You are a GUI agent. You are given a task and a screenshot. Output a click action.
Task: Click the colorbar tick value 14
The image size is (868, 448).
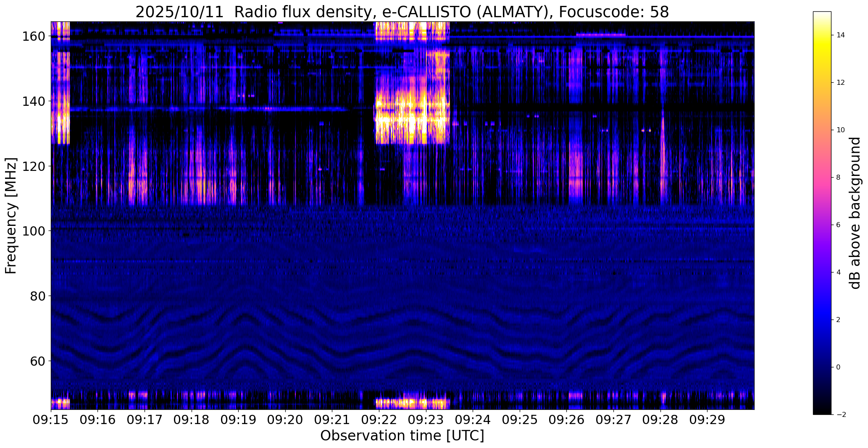coord(841,35)
